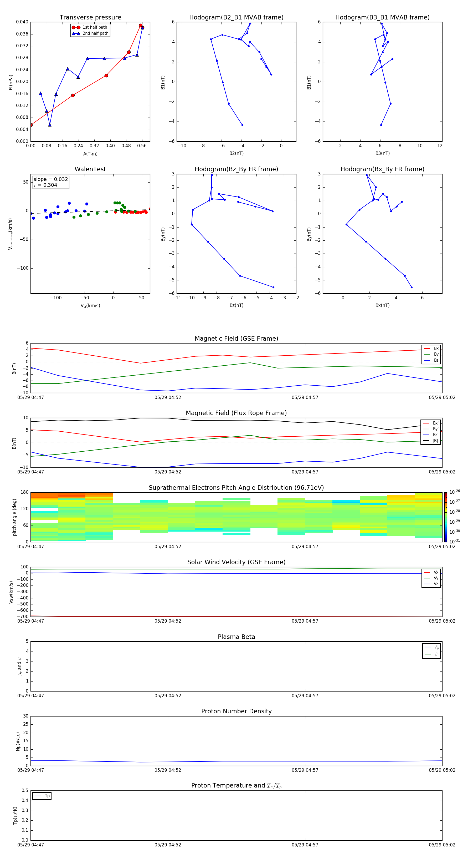Click 'By' legend entry in GSE magnetic field
The image size is (473, 868).
(x=431, y=355)
